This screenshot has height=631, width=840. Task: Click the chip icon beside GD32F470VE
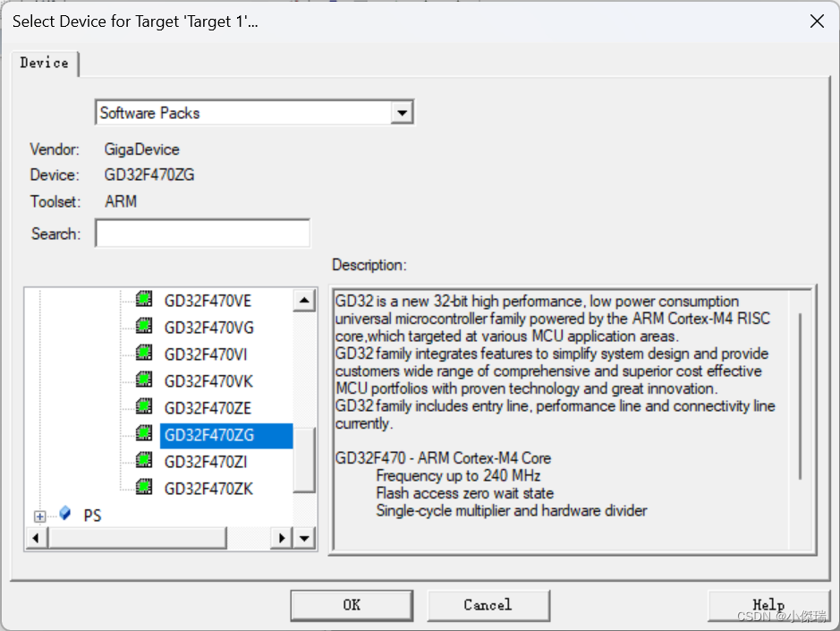point(144,299)
